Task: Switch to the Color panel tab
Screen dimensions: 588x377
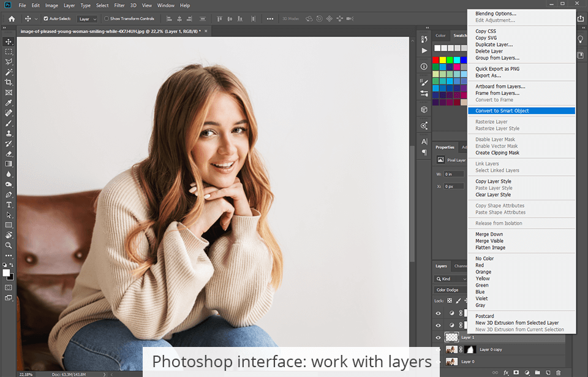Action: coord(440,36)
